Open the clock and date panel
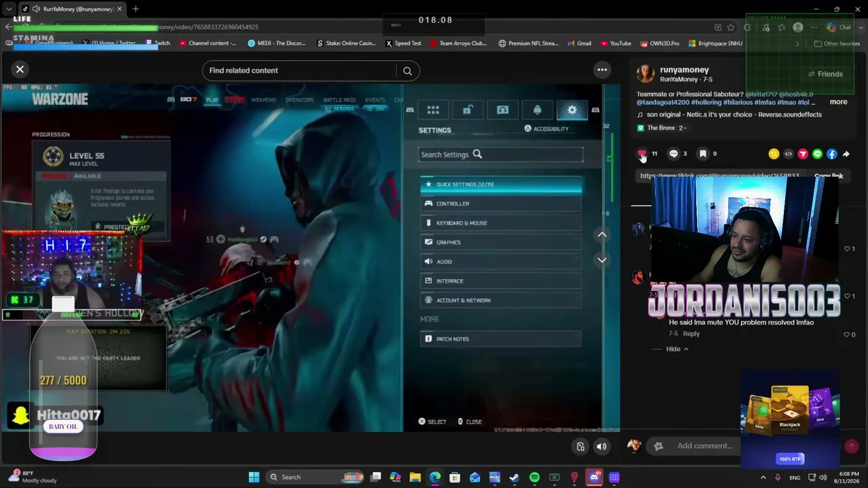868x488 pixels. point(848,477)
